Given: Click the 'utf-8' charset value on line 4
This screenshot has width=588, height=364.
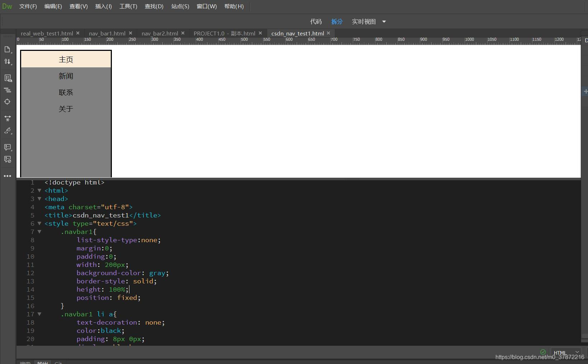Looking at the screenshot, I should coord(115,207).
